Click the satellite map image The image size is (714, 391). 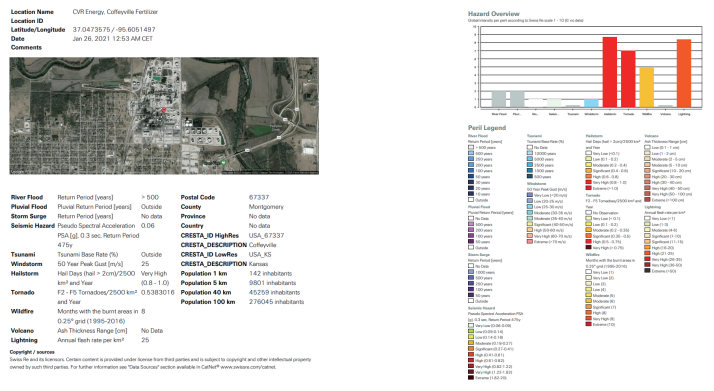pyautogui.click(x=164, y=116)
